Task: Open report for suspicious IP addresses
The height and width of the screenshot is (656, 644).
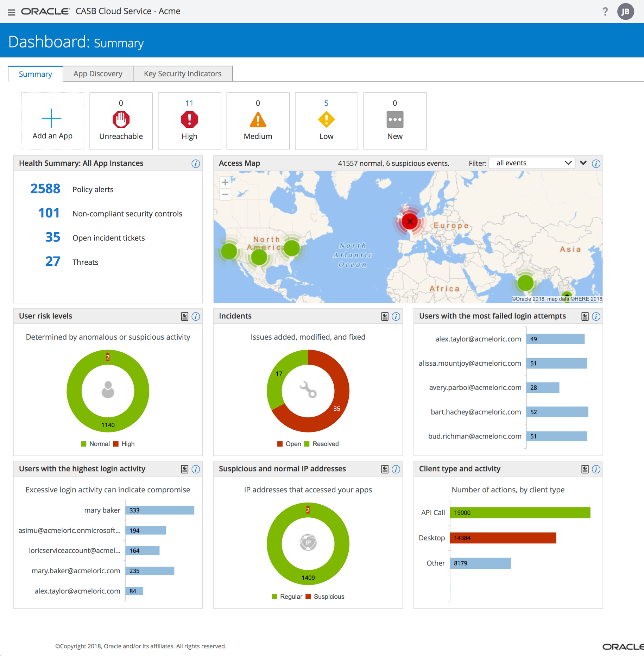Action: [385, 469]
